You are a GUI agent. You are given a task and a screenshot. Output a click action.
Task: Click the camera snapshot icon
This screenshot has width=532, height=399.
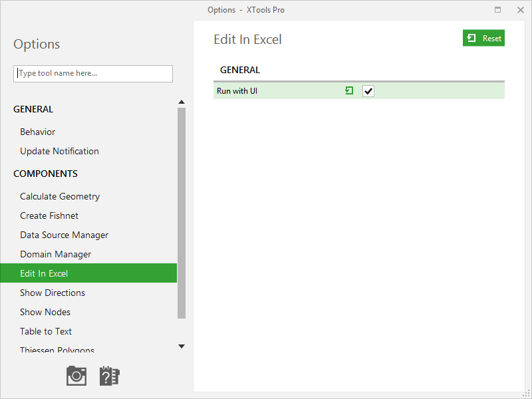point(76,376)
